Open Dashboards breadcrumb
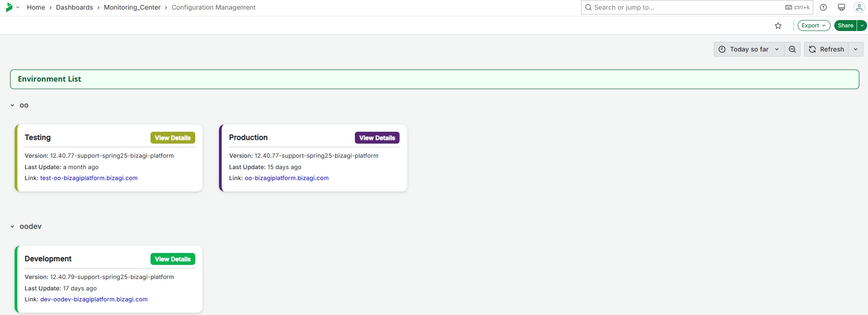 click(74, 7)
